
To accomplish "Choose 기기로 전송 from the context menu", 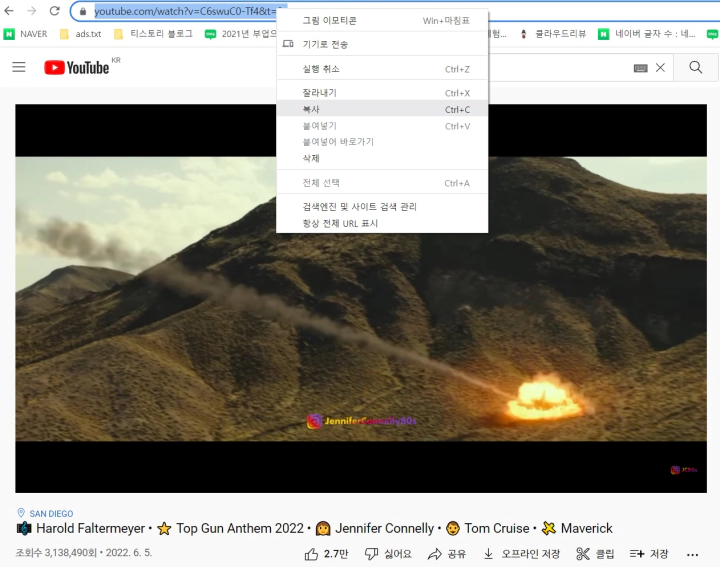I will click(x=382, y=45).
